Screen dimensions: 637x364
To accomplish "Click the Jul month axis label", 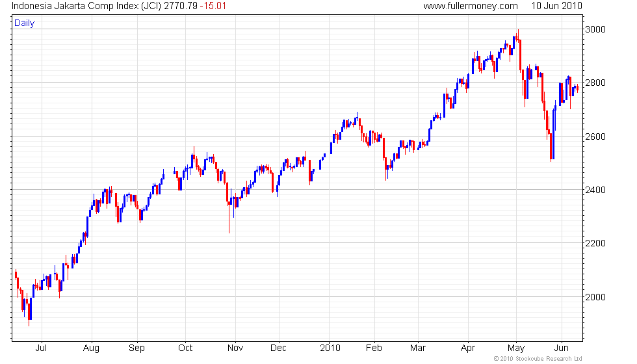I will click(x=41, y=348).
